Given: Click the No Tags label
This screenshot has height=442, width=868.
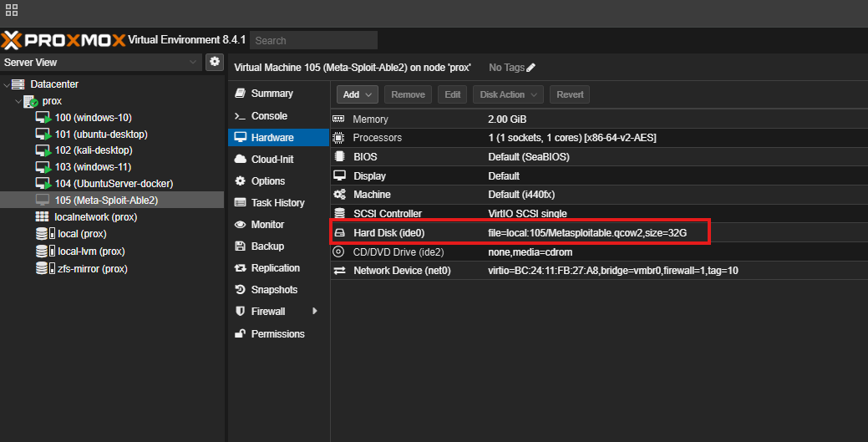Looking at the screenshot, I should [506, 68].
